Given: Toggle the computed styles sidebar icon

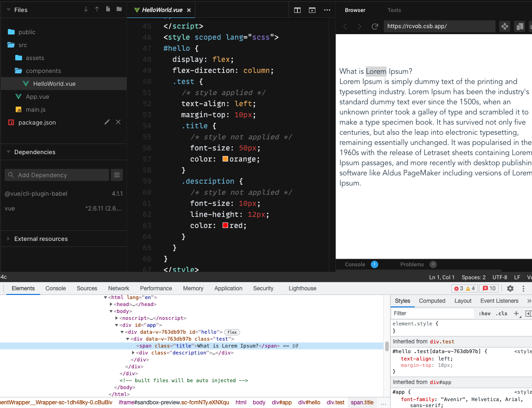Looking at the screenshot, I should coord(529,314).
